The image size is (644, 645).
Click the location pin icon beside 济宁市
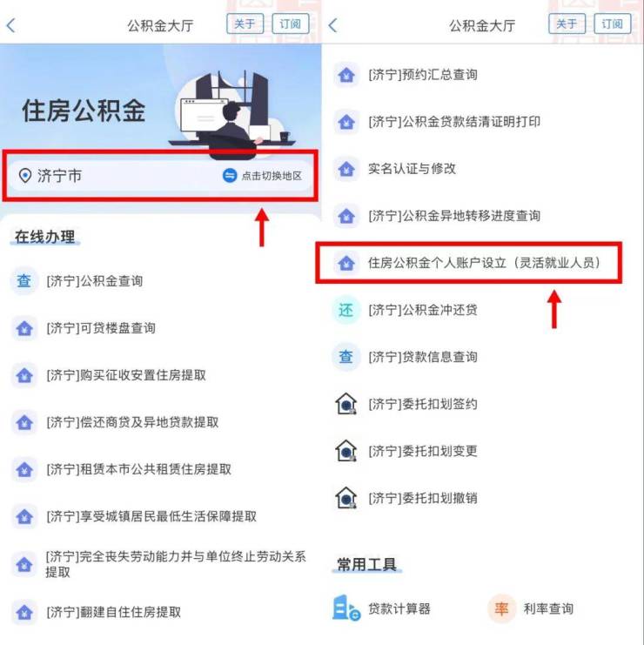[25, 176]
